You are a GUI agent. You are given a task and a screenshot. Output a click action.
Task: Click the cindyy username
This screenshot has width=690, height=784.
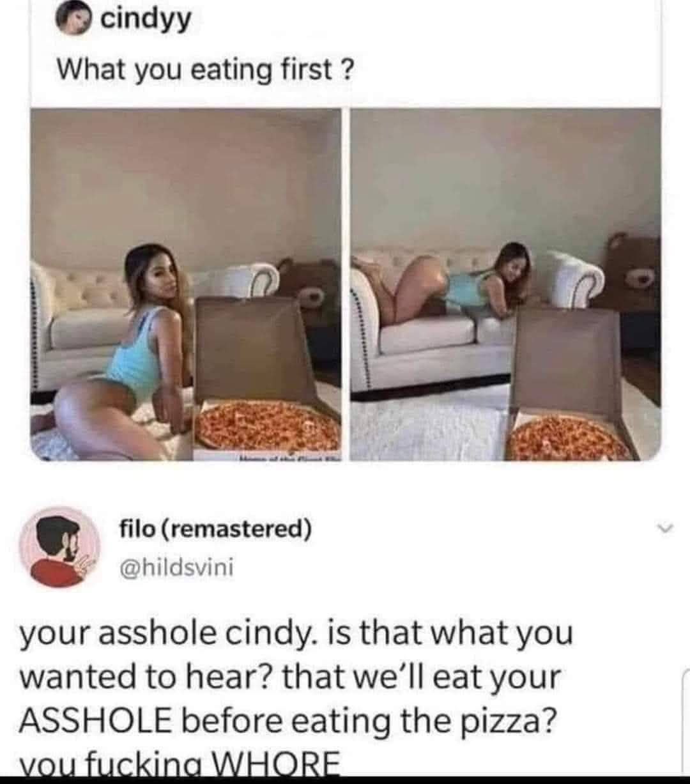pos(146,19)
